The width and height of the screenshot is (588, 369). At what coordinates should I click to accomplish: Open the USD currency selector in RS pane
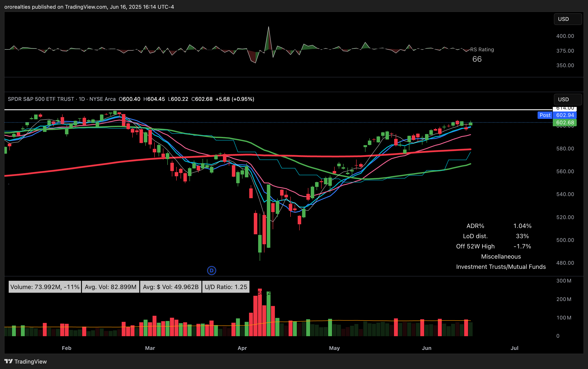(x=568, y=19)
